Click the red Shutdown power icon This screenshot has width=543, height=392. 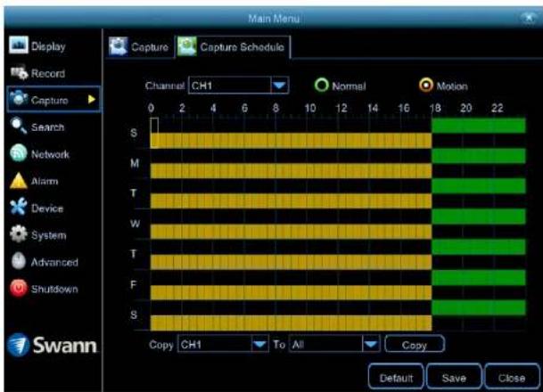tap(19, 288)
